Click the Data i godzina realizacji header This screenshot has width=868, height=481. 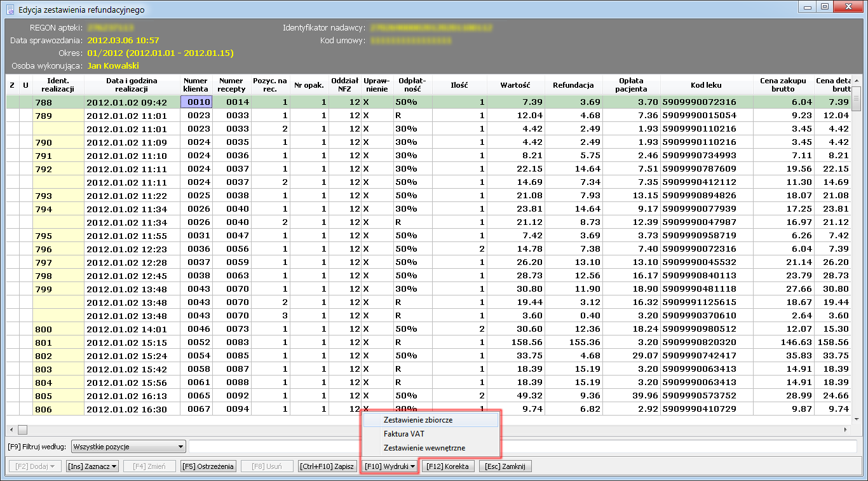132,85
